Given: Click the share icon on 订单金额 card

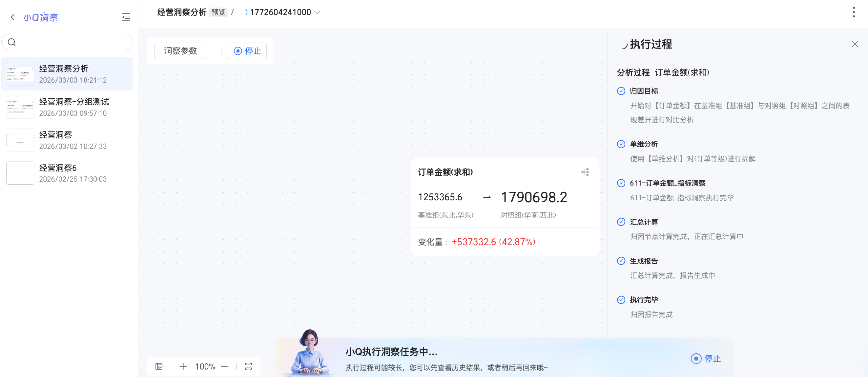Looking at the screenshot, I should tap(585, 172).
